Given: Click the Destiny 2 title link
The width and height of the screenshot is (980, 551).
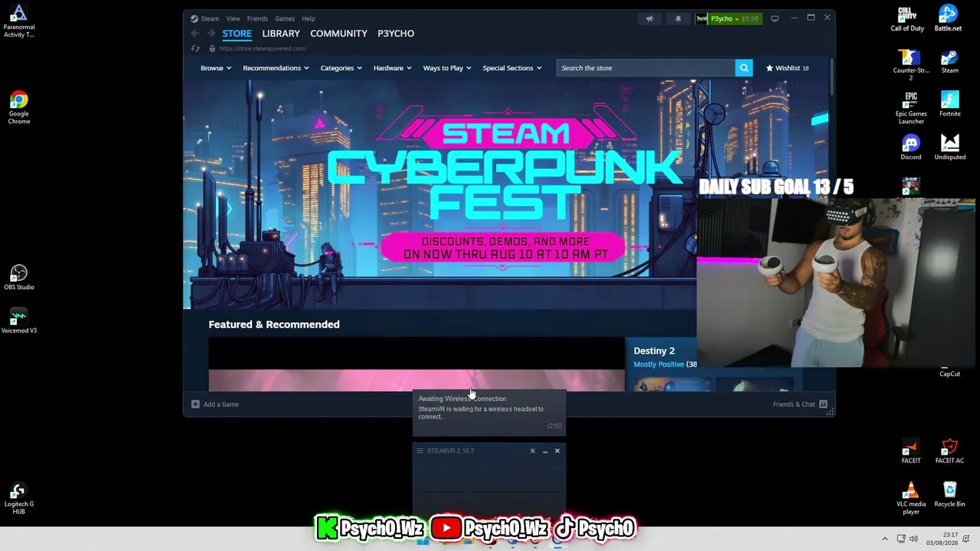Looking at the screenshot, I should coord(654,350).
